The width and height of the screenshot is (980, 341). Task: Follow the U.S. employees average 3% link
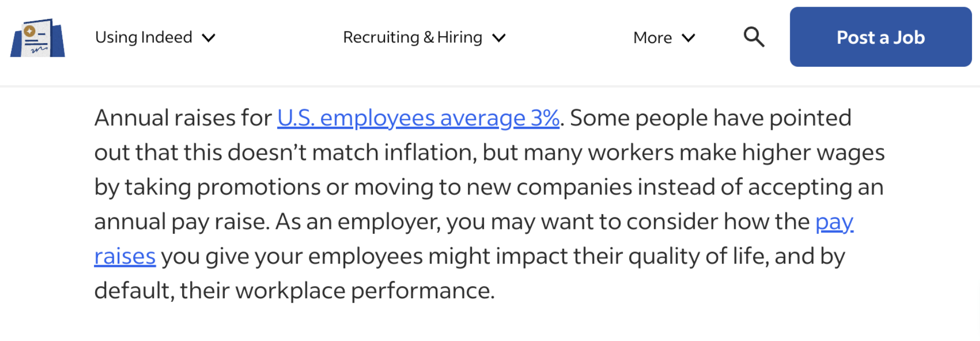point(418,118)
